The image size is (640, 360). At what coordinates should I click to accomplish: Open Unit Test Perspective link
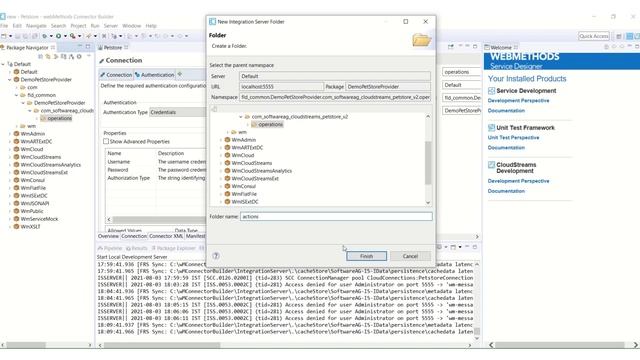pos(513,138)
